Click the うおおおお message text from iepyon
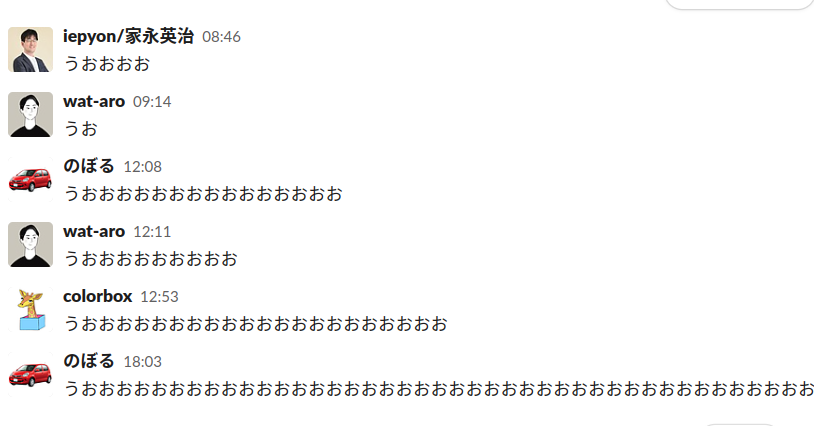Image resolution: width=814 pixels, height=426 pixels. coord(107,64)
